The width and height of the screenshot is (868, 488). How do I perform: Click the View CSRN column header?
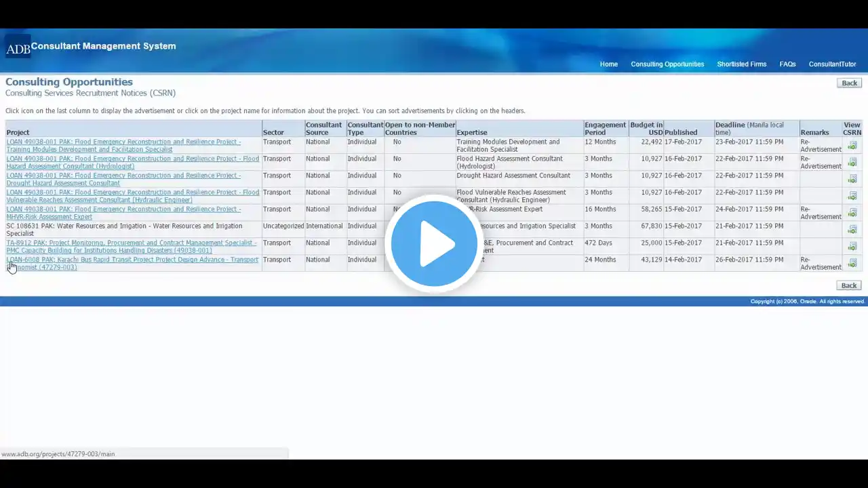852,129
